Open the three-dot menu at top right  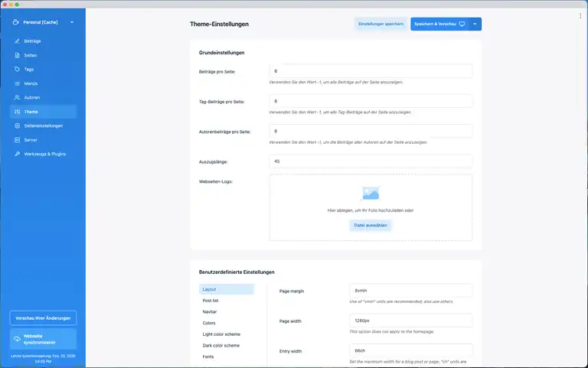coord(580,15)
